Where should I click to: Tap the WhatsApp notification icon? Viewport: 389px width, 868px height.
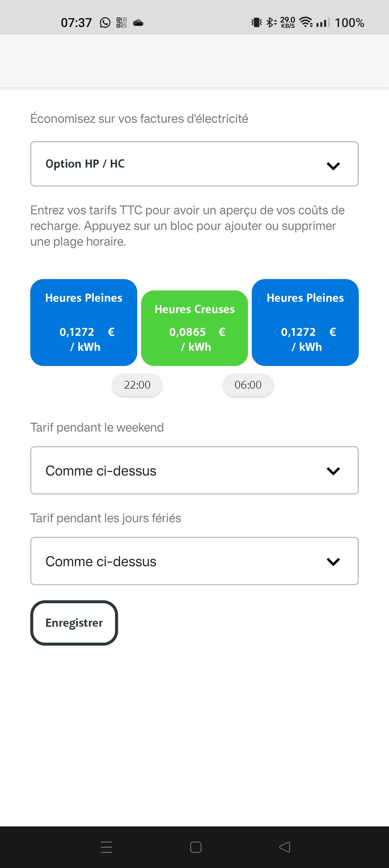point(105,23)
